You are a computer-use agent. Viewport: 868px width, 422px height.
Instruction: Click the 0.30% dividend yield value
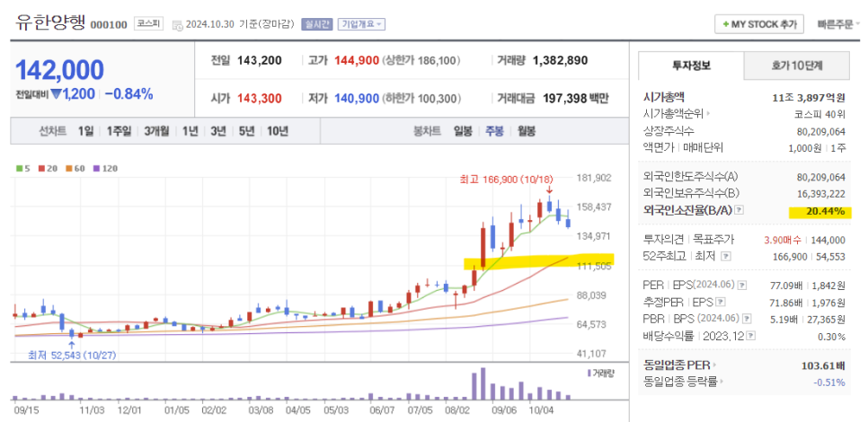pyautogui.click(x=831, y=337)
